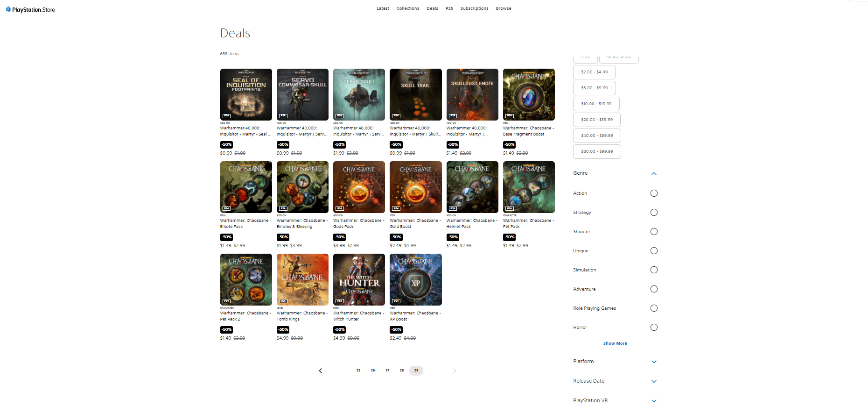Screen dimensions: 868x406
Task: Open Seal of Inquisition Footprints thumbnail
Action: [x=246, y=94]
